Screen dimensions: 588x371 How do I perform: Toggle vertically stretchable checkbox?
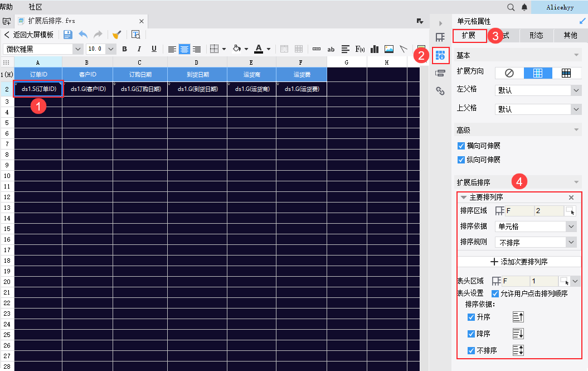click(x=461, y=160)
